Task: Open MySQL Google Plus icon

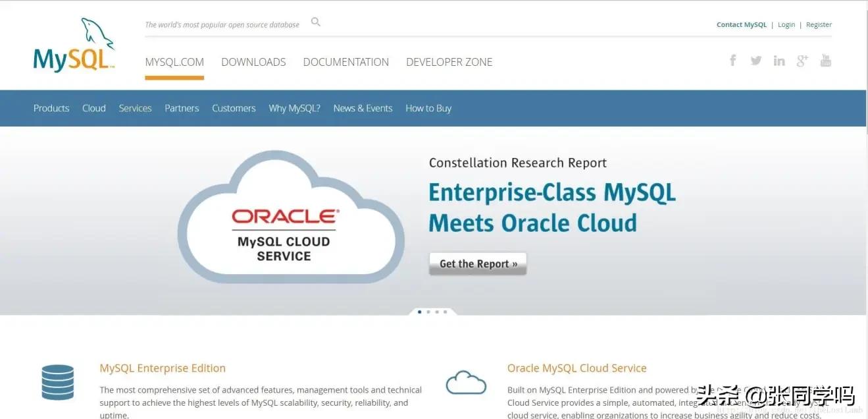Action: pyautogui.click(x=802, y=61)
